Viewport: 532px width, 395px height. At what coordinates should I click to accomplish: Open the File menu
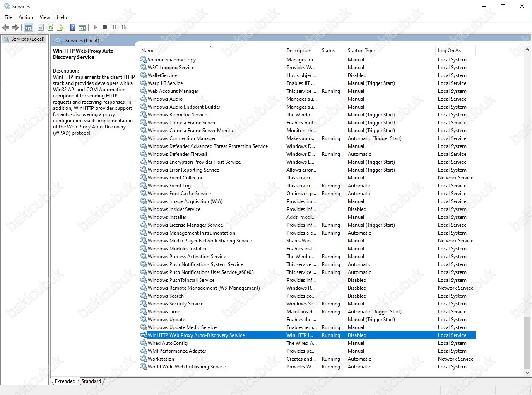(x=8, y=17)
